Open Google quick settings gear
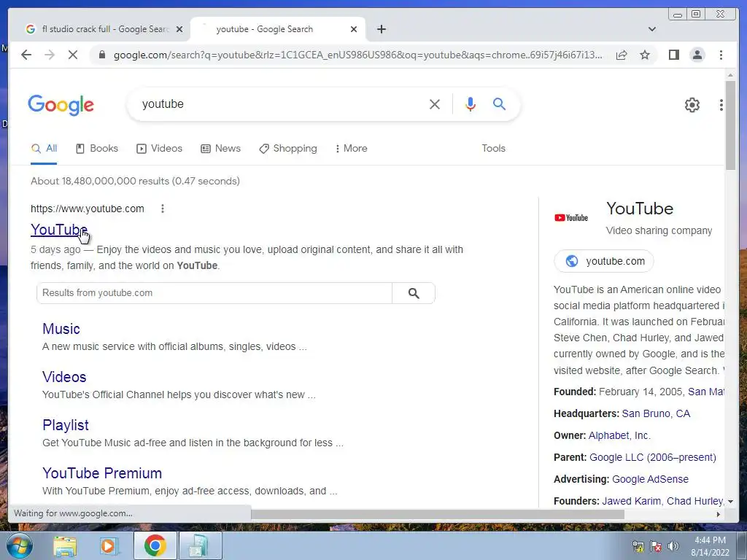Viewport: 747px width, 560px height. click(692, 105)
